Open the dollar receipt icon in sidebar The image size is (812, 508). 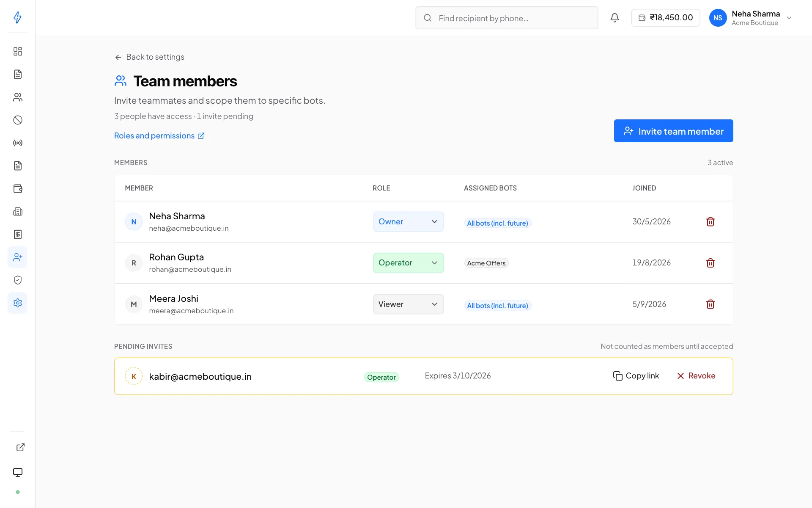click(x=17, y=235)
